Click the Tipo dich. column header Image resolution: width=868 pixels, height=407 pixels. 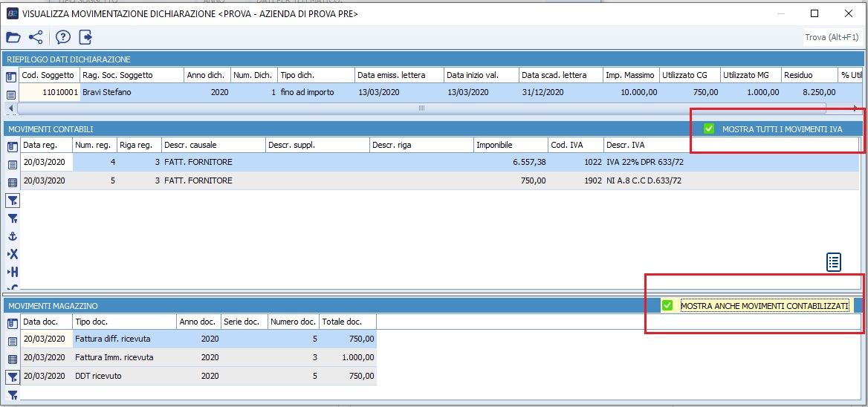coord(316,75)
